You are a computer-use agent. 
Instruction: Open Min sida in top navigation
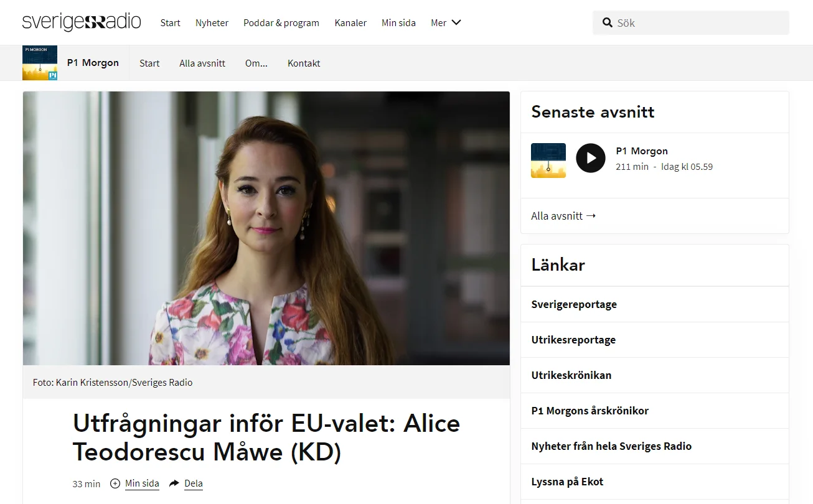[398, 23]
